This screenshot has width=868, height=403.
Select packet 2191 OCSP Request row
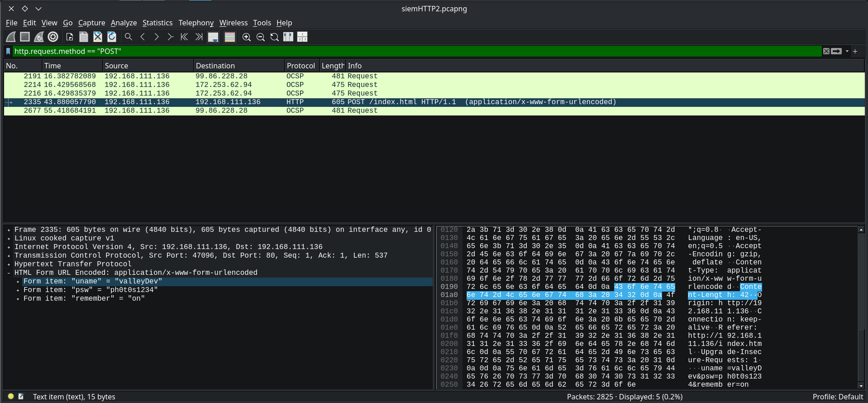(x=434, y=76)
